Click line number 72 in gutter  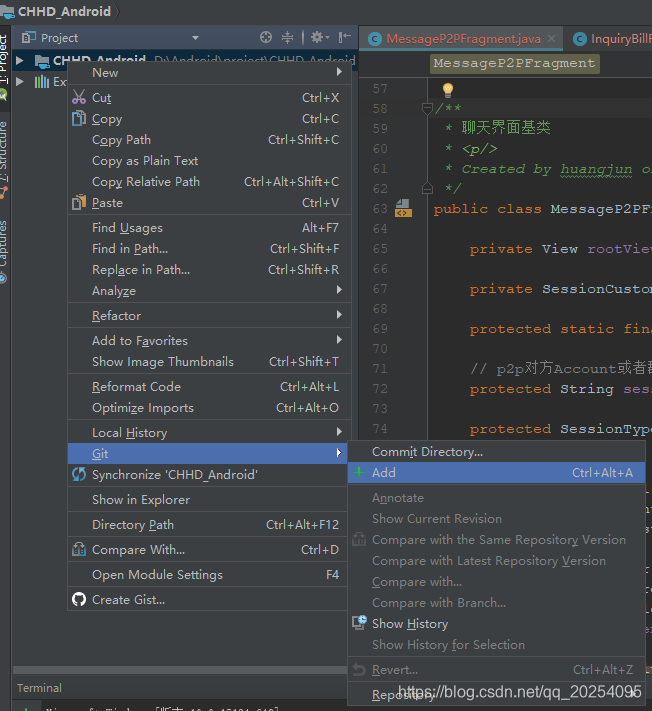(x=380, y=389)
